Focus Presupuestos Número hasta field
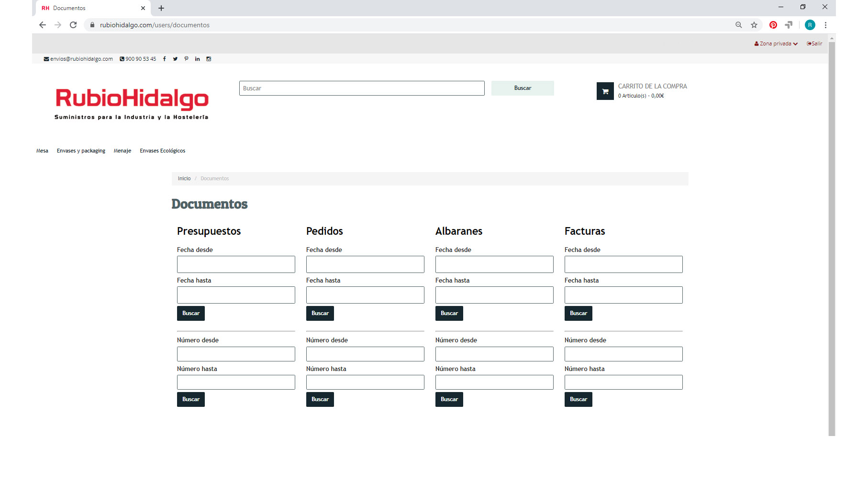 click(x=236, y=382)
